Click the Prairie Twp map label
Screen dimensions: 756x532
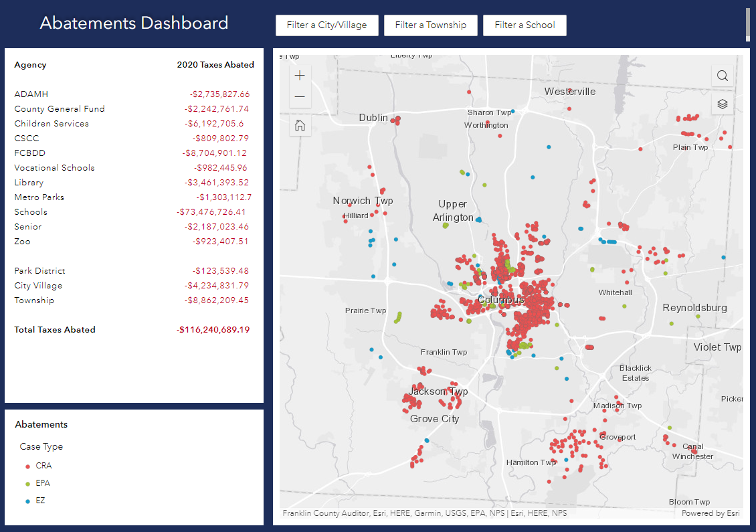point(365,311)
